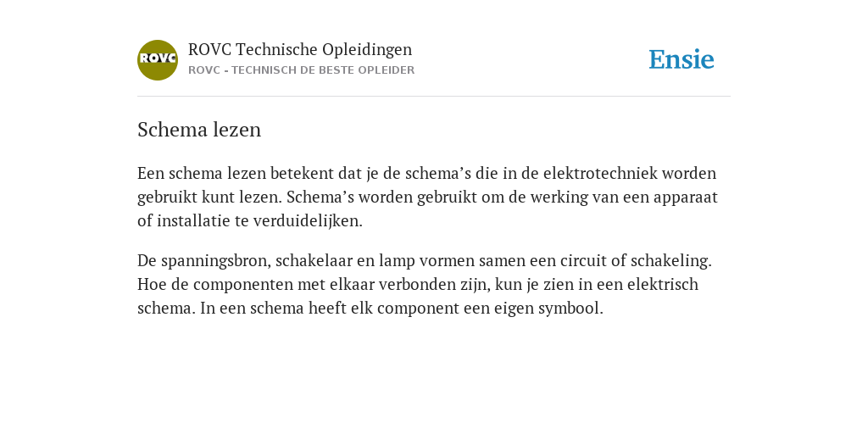This screenshot has width=868, height=434.
Task: Click the word verduidelijken in the first paragraph
Action: [x=308, y=221]
